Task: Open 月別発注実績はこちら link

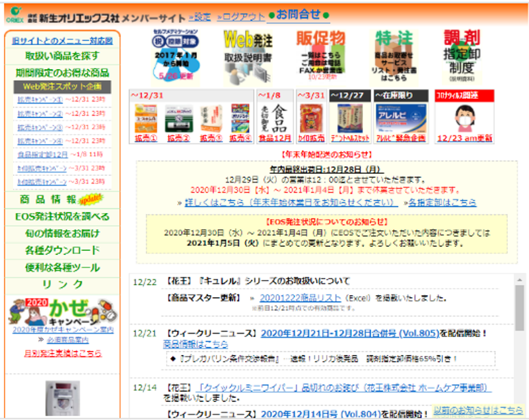Action: 63,353
